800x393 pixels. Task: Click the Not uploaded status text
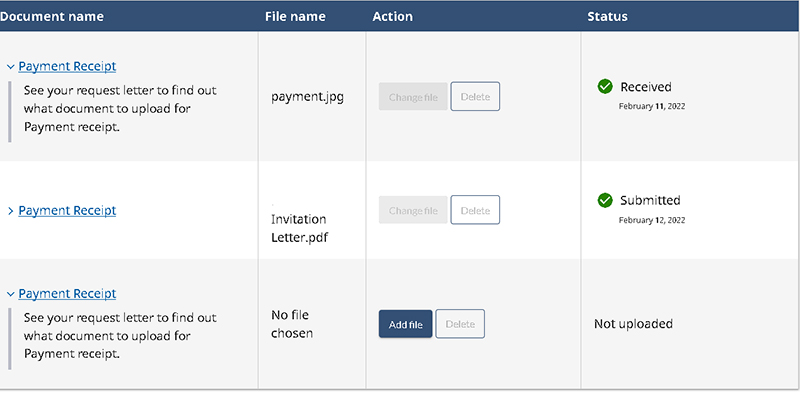633,324
